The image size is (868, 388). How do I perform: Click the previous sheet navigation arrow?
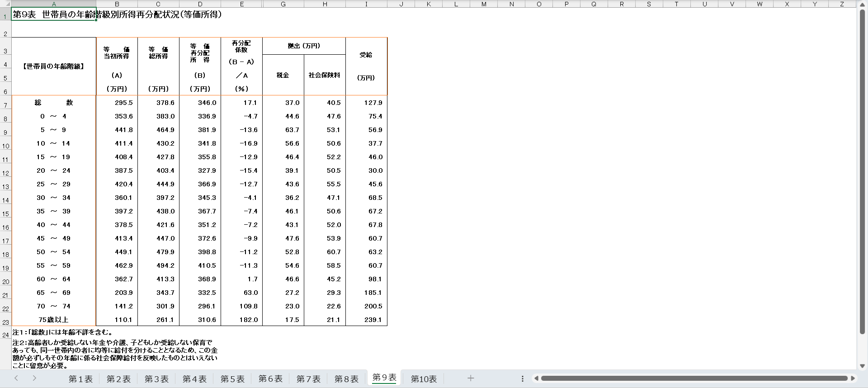click(x=16, y=378)
